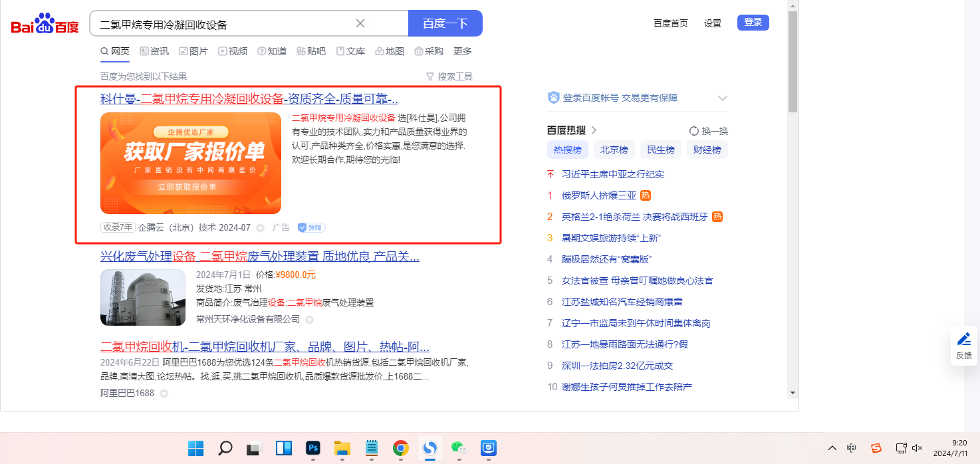The width and height of the screenshot is (980, 464).
Task: Open the 文库 tab
Action: click(x=350, y=51)
